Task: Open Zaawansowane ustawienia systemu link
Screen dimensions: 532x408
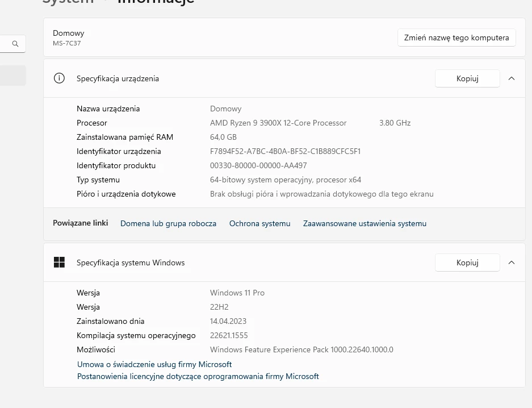Action: tap(365, 223)
